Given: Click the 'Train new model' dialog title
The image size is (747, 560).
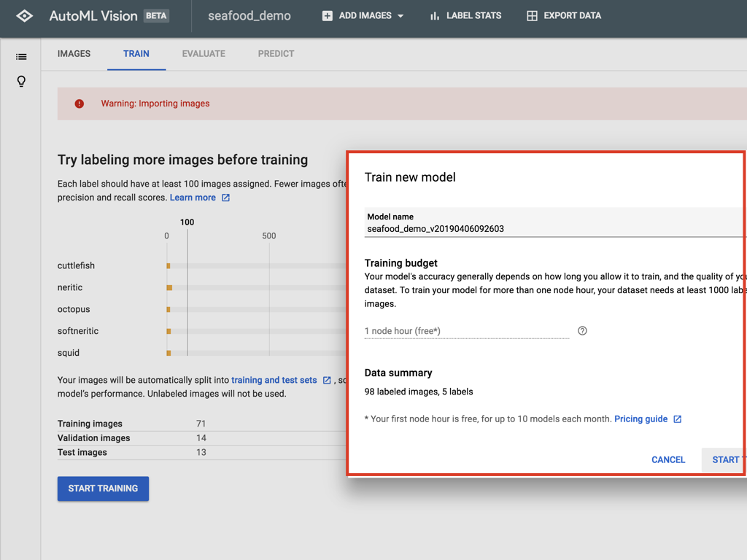Looking at the screenshot, I should (x=410, y=177).
